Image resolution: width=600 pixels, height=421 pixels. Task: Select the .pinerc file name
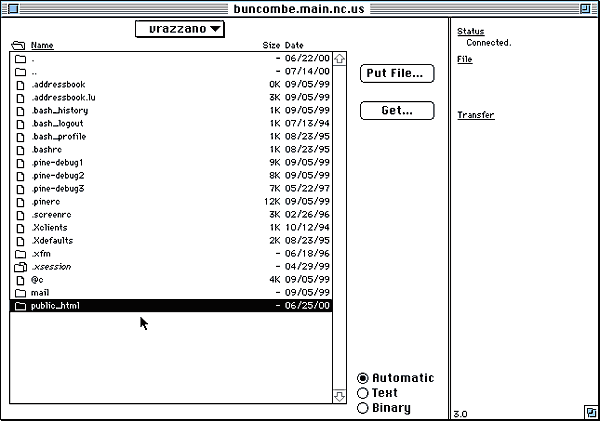pos(46,202)
